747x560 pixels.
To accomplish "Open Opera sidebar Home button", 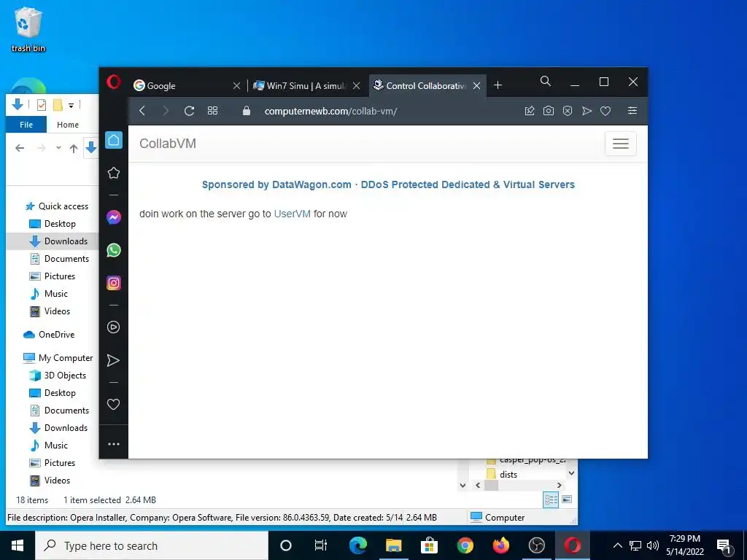I will [113, 140].
